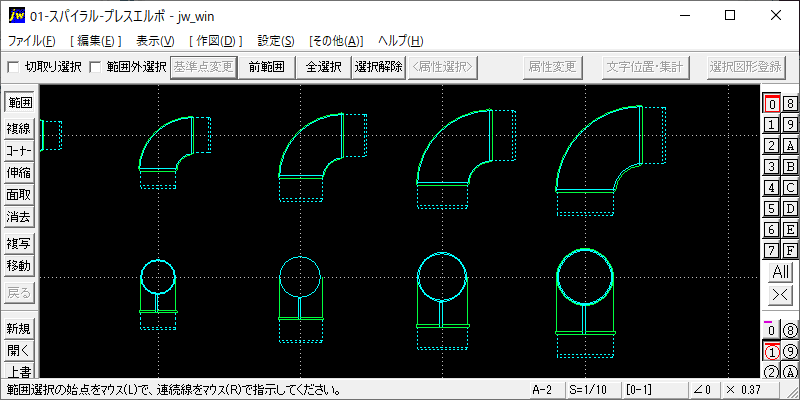
Task: Open the [作図(D)] menu
Action: coord(215,41)
